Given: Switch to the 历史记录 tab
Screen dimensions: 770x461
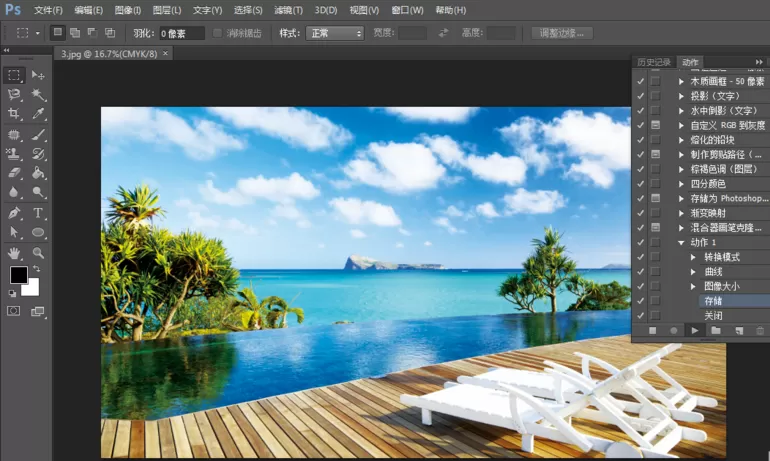Looking at the screenshot, I should 654,62.
